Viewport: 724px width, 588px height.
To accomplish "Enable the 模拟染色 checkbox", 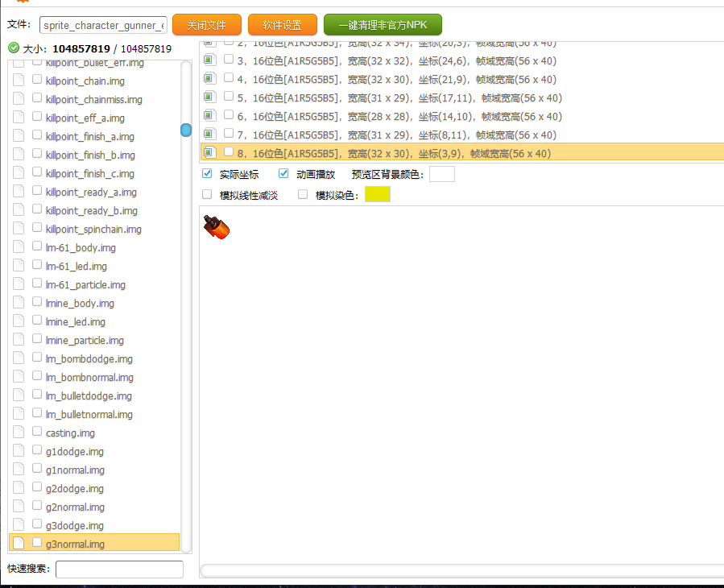I will 303,195.
